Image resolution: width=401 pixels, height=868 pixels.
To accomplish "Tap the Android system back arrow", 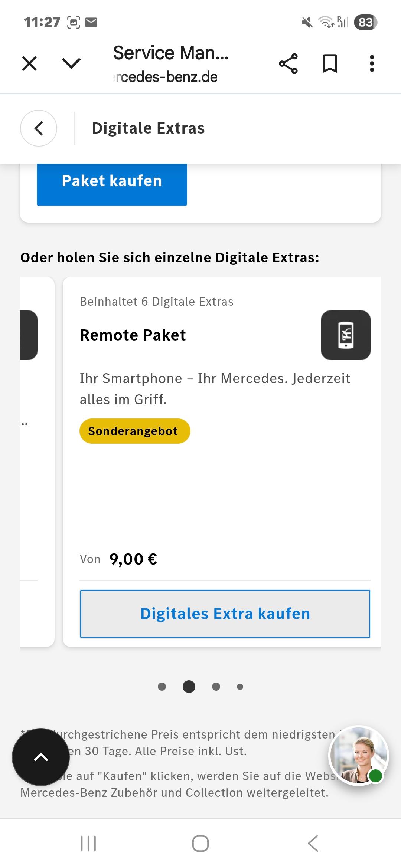I will [x=313, y=844].
